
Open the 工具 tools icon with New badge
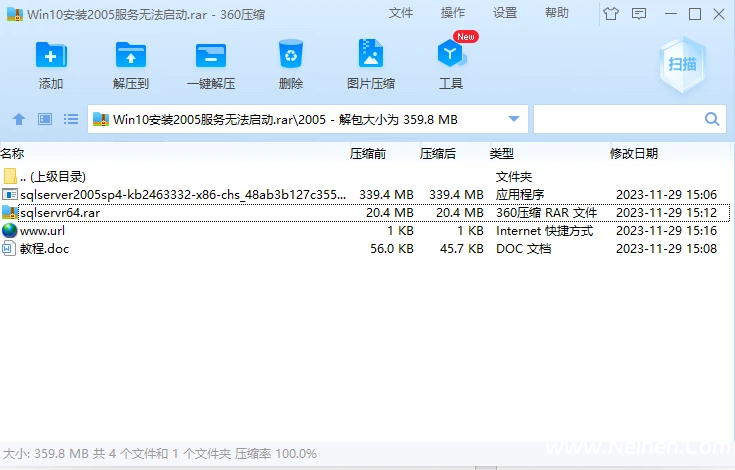pos(451,54)
